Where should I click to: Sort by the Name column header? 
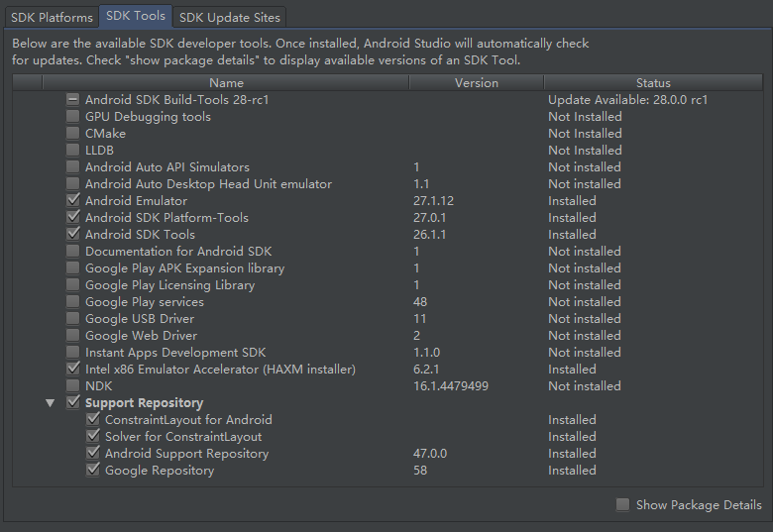pos(226,83)
